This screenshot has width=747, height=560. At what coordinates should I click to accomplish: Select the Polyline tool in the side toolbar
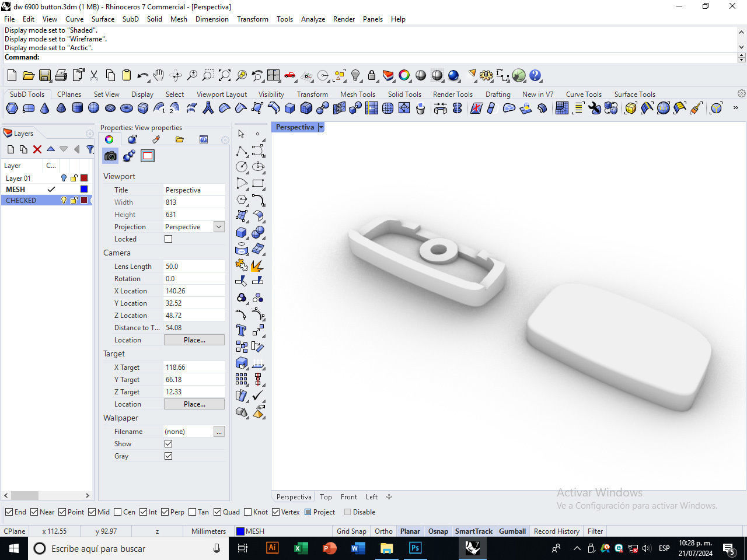click(242, 151)
